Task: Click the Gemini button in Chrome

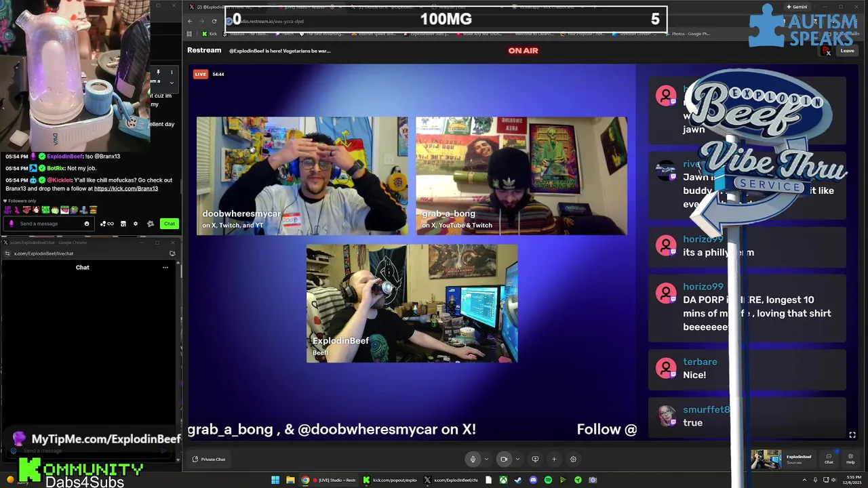Action: coord(797,7)
